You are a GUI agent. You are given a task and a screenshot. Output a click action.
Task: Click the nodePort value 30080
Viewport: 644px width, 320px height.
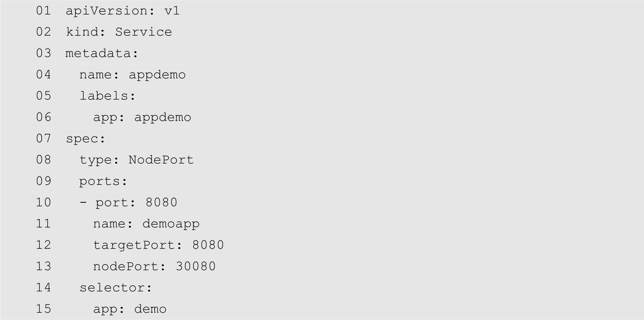pos(196,266)
